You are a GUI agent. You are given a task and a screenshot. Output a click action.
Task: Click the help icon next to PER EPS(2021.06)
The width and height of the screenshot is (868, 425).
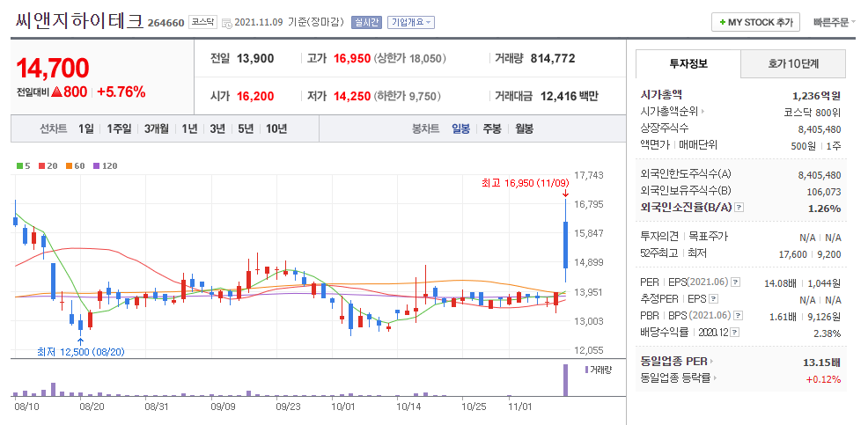tap(735, 282)
